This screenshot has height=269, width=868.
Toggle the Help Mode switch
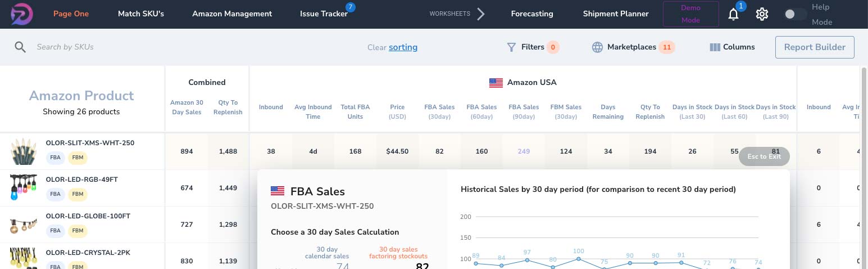click(796, 14)
